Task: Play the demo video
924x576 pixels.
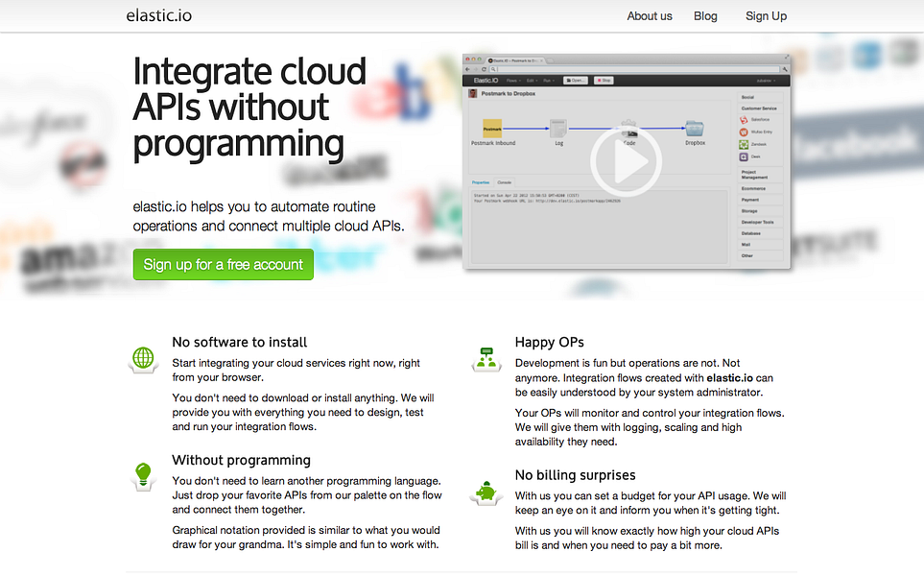Action: (626, 161)
